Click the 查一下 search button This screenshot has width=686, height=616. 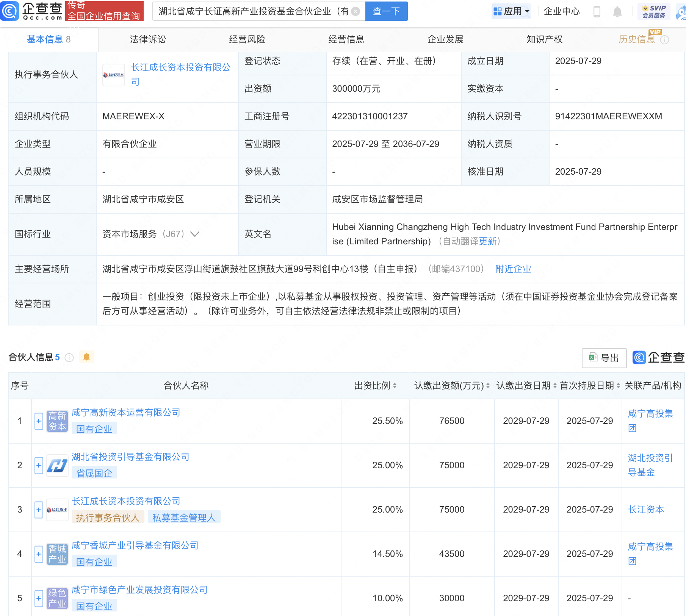point(386,11)
